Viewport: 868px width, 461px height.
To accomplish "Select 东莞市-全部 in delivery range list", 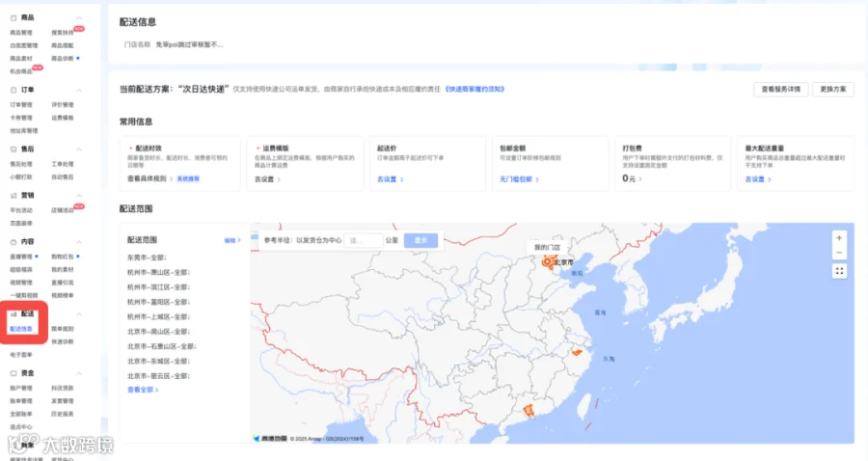I will coord(147,258).
